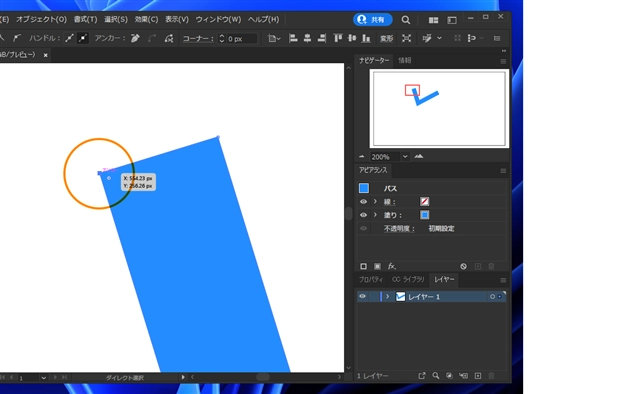Click the isolate selected object icon
The height and width of the screenshot is (394, 640).
pos(407,38)
